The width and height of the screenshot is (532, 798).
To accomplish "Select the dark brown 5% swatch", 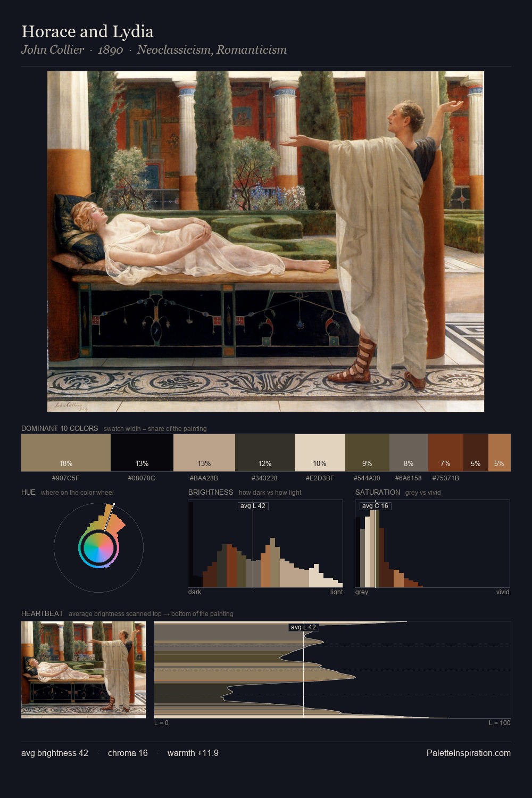I will 476,453.
